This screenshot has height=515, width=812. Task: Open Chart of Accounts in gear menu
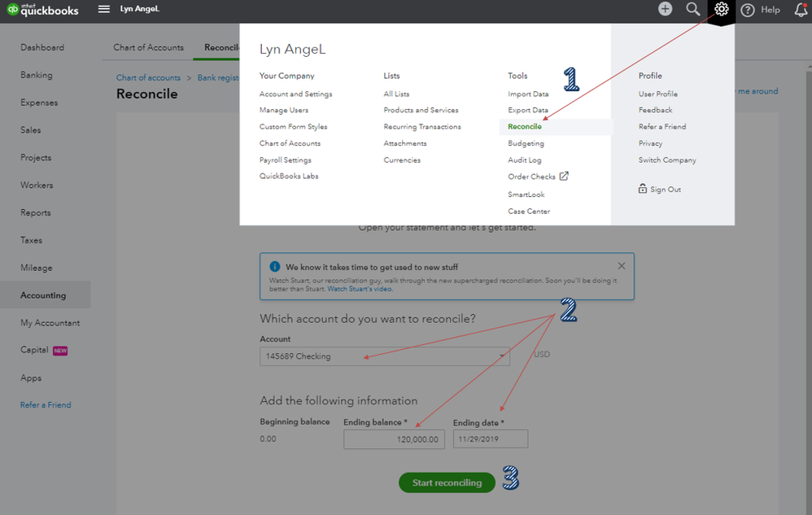click(290, 143)
